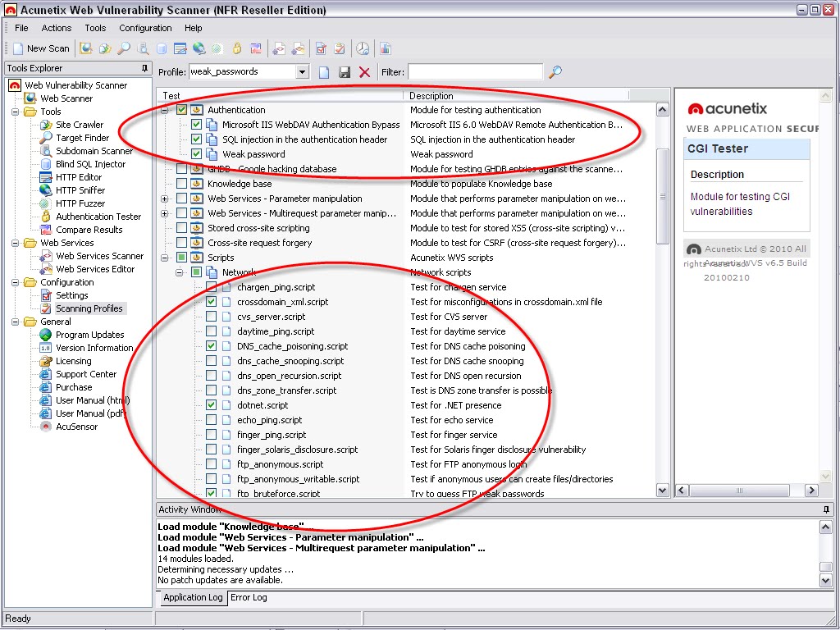Collapse the Authentication module node

pos(164,110)
